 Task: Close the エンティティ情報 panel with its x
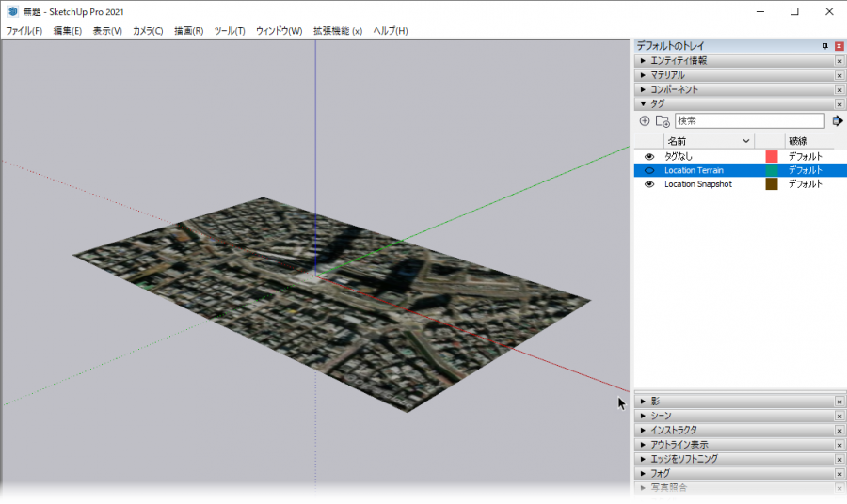(x=839, y=61)
